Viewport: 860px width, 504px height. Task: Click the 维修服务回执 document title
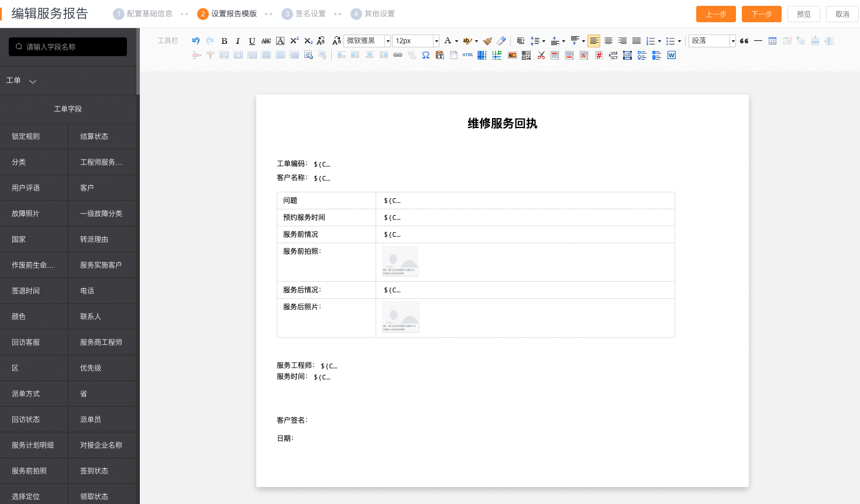click(x=503, y=123)
